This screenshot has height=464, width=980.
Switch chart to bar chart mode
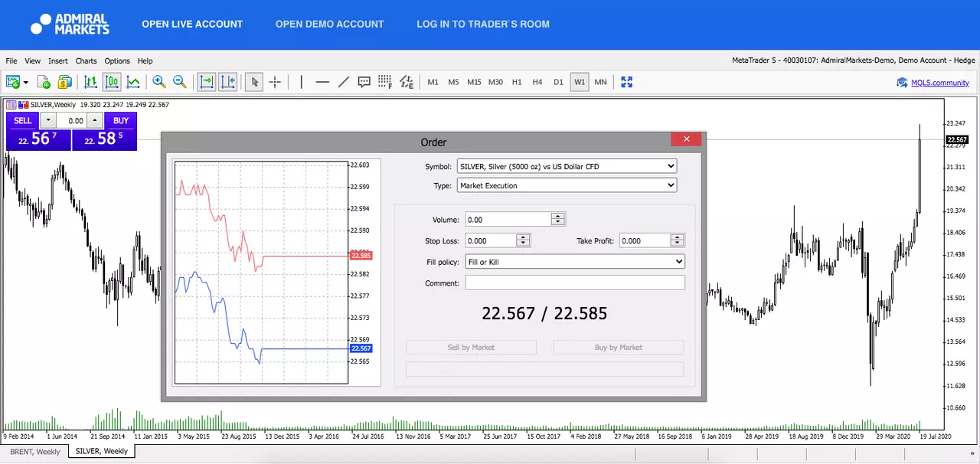pos(90,82)
